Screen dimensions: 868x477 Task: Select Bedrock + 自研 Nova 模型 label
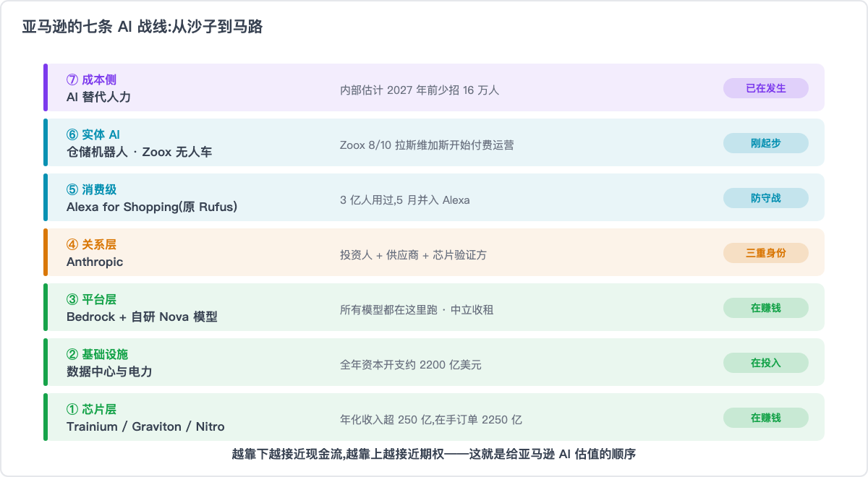click(x=142, y=317)
